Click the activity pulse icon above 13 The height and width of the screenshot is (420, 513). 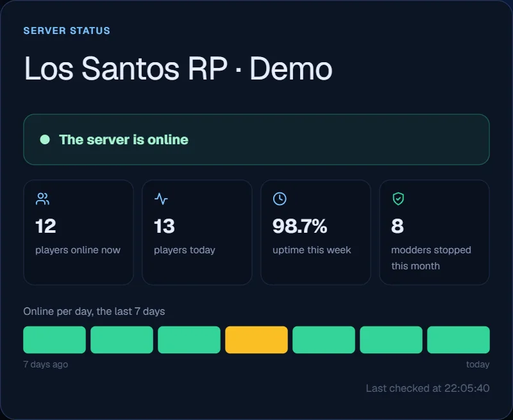tap(161, 199)
